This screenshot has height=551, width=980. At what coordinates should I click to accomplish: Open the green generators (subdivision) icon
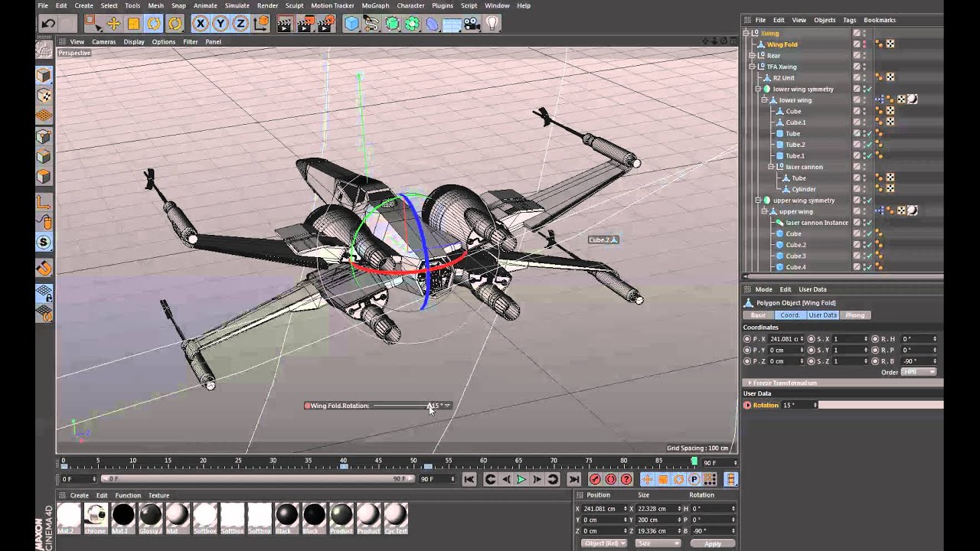pos(392,24)
